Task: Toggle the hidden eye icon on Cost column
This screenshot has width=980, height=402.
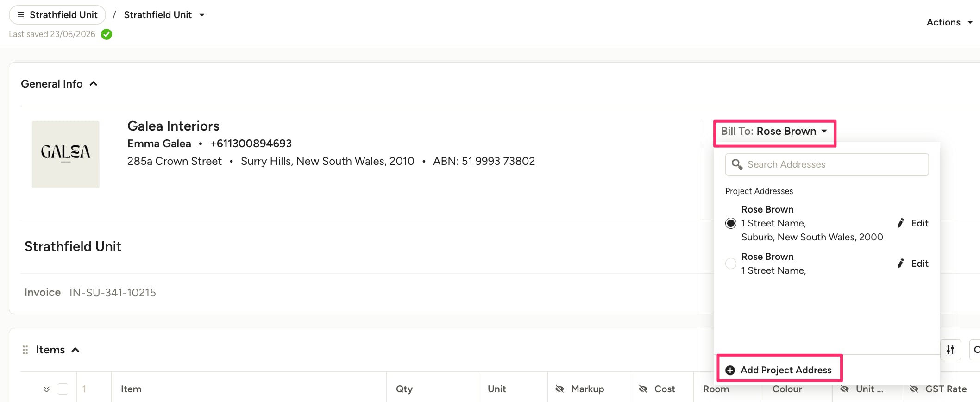Action: (643, 389)
